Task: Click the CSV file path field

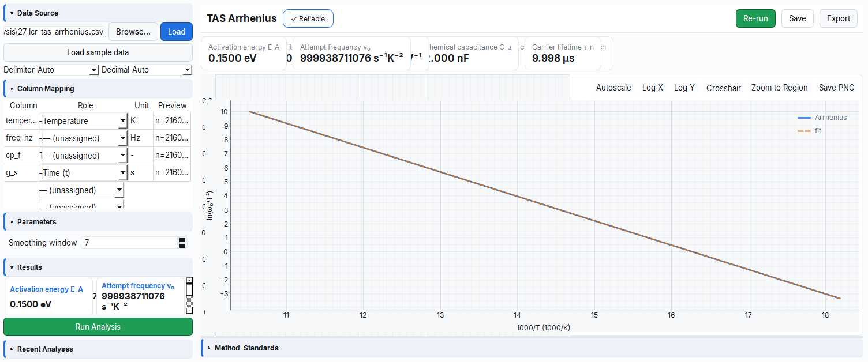Action: coord(55,32)
